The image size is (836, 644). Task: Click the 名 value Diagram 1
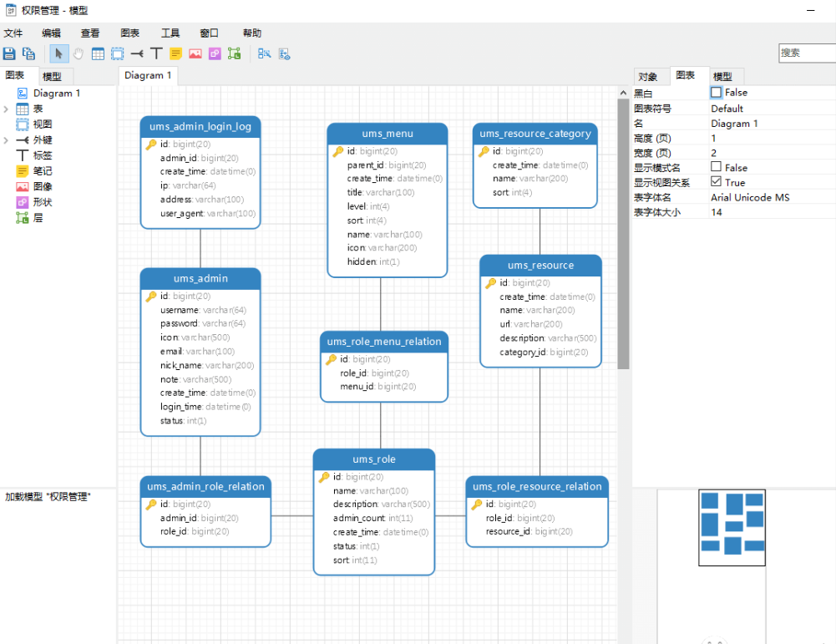[x=733, y=123]
